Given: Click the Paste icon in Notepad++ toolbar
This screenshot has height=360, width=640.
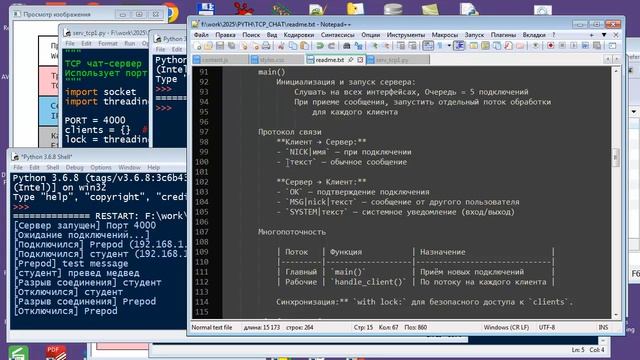Looking at the screenshot, I should click(304, 46).
